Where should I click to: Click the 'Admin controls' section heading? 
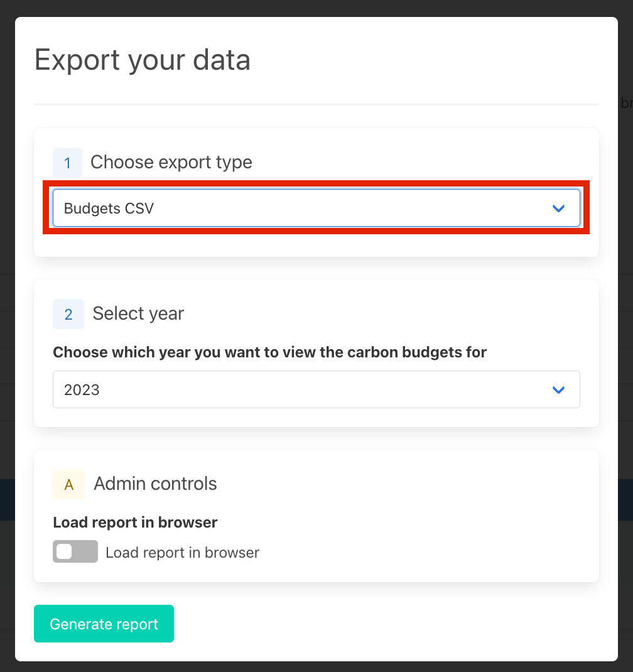point(155,484)
